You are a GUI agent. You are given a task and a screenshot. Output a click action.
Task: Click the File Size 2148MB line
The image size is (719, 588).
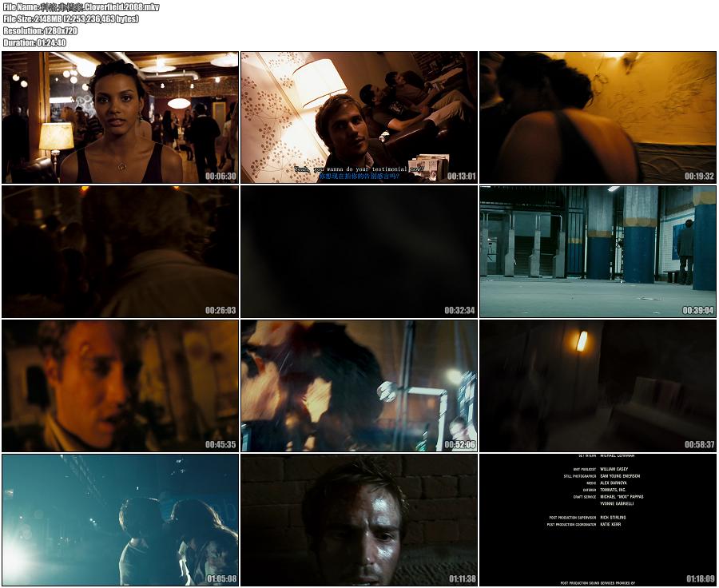tap(70, 19)
